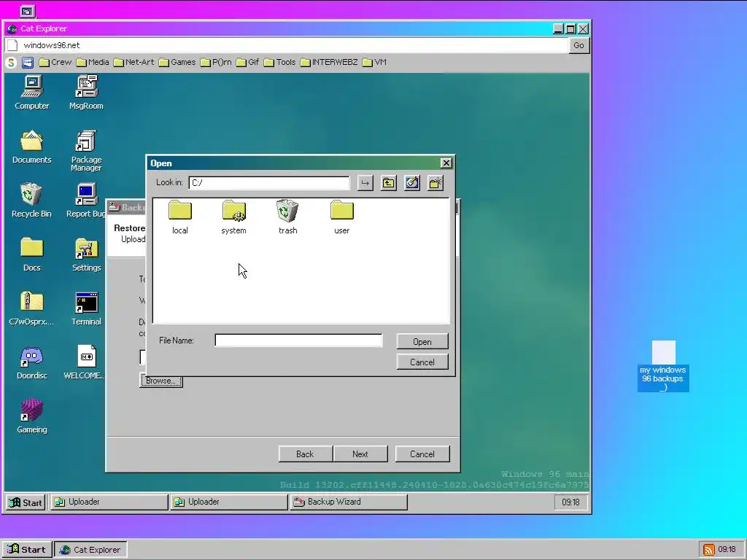The height and width of the screenshot is (560, 747).
Task: Focus the File Name input field
Action: pyautogui.click(x=298, y=341)
